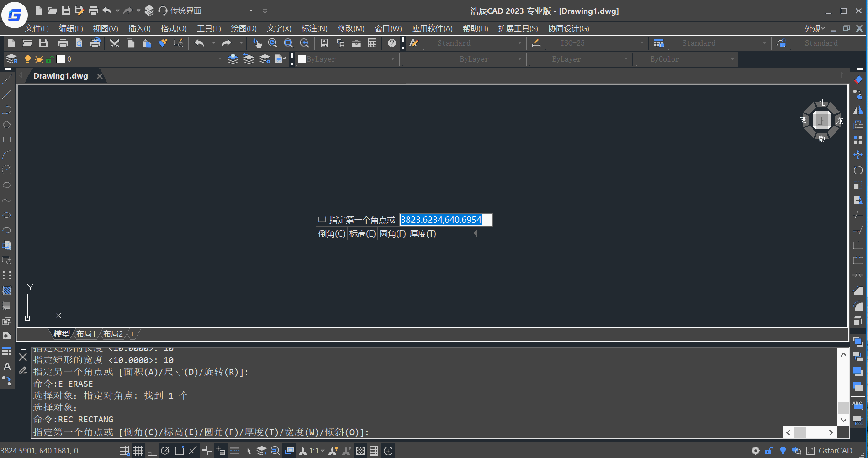Click the Erase tool in the right toolbar
This screenshot has height=458, width=868.
coord(858,79)
